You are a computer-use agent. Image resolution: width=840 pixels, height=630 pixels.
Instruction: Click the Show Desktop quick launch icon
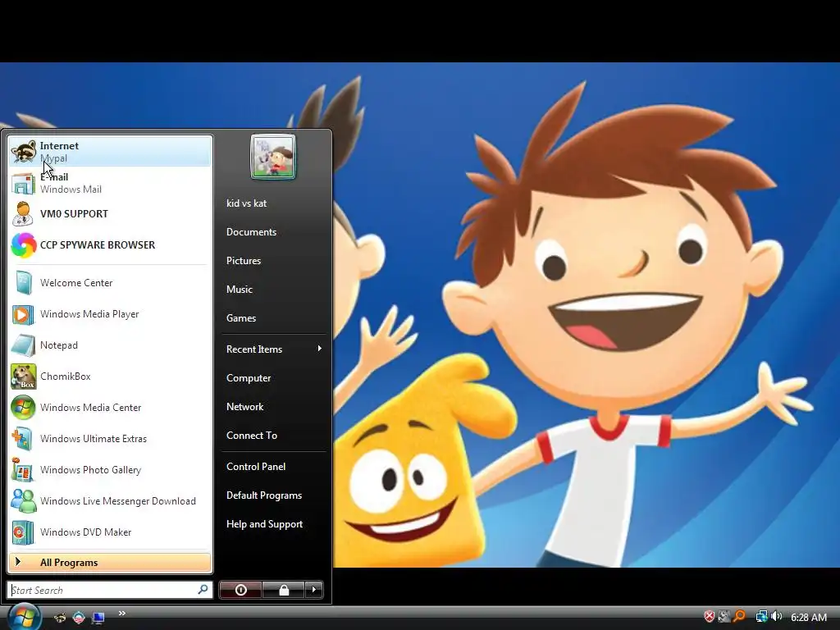click(98, 619)
